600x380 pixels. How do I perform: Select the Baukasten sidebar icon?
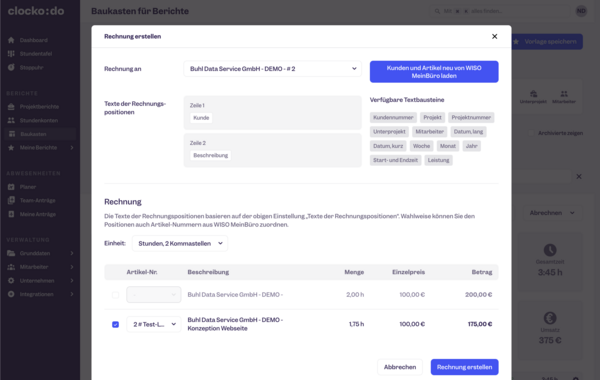click(x=12, y=134)
